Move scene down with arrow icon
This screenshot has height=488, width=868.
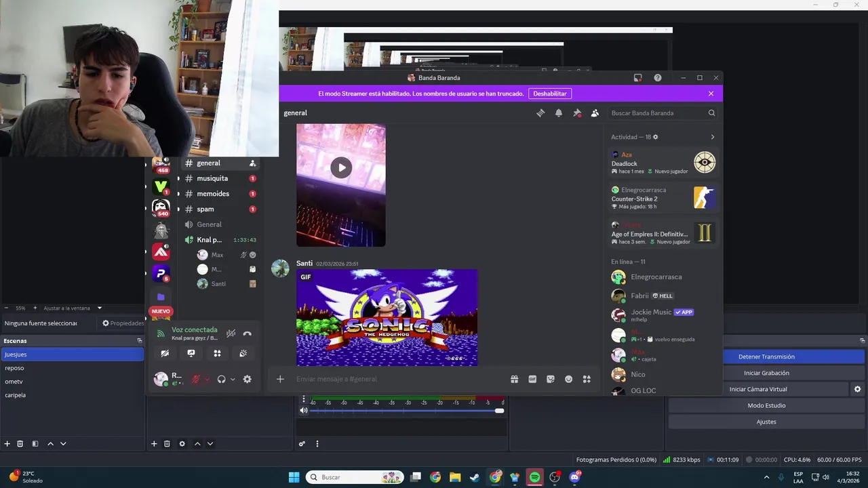coord(63,444)
